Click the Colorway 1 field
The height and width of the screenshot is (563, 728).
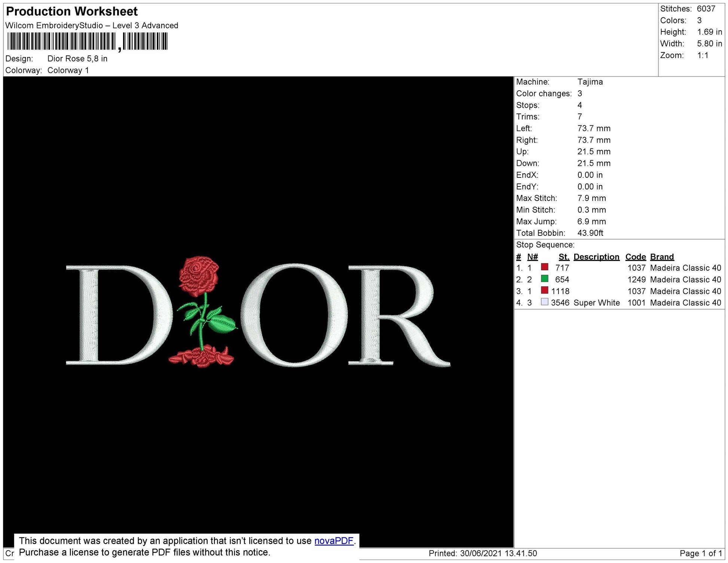68,70
